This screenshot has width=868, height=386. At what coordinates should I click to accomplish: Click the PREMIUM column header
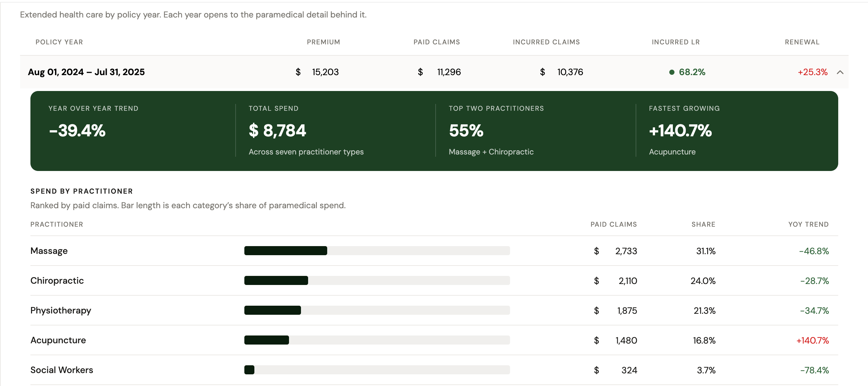click(x=324, y=42)
